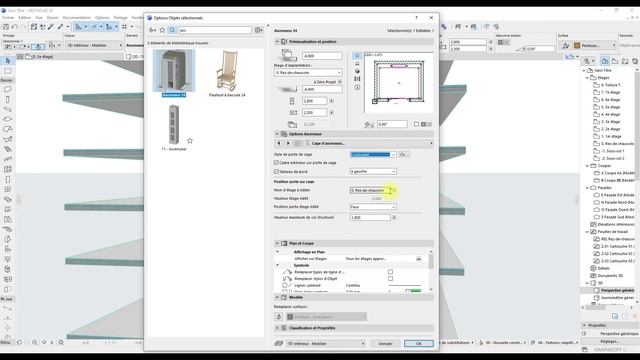Screen dimensions: 640x360
Task: Toggle the Tableau de bord checkbox
Action: coord(276,172)
